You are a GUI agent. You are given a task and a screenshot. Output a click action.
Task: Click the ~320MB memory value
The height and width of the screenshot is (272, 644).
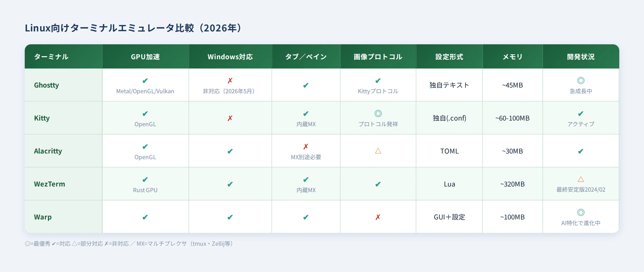(512, 184)
